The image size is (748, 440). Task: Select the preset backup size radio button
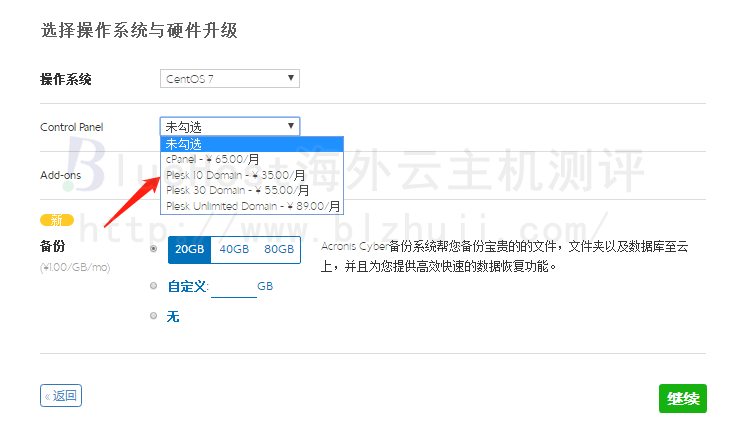click(154, 249)
